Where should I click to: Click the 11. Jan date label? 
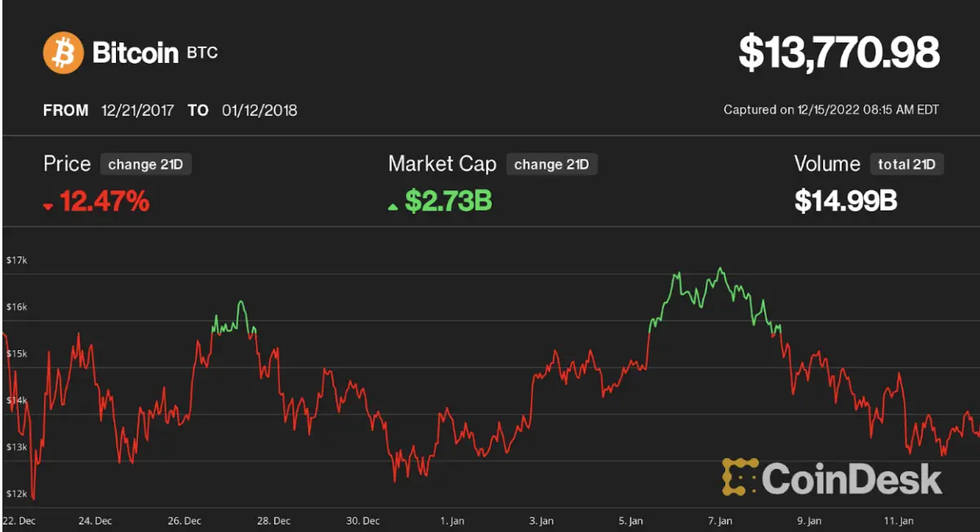899,521
